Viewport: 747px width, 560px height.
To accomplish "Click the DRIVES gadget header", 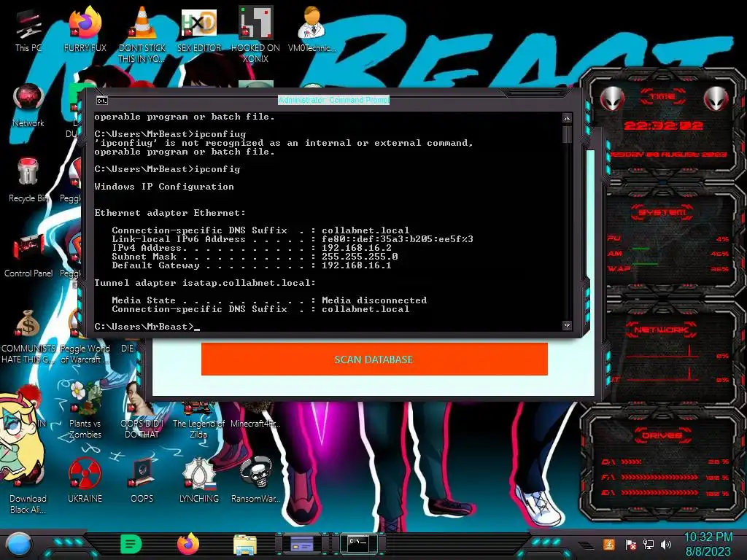I will click(662, 435).
